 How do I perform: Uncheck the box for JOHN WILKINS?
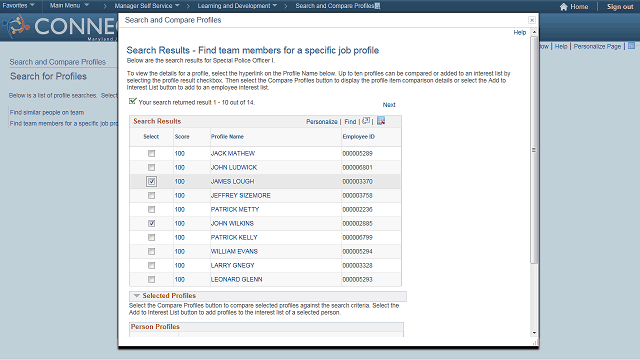[x=151, y=223]
